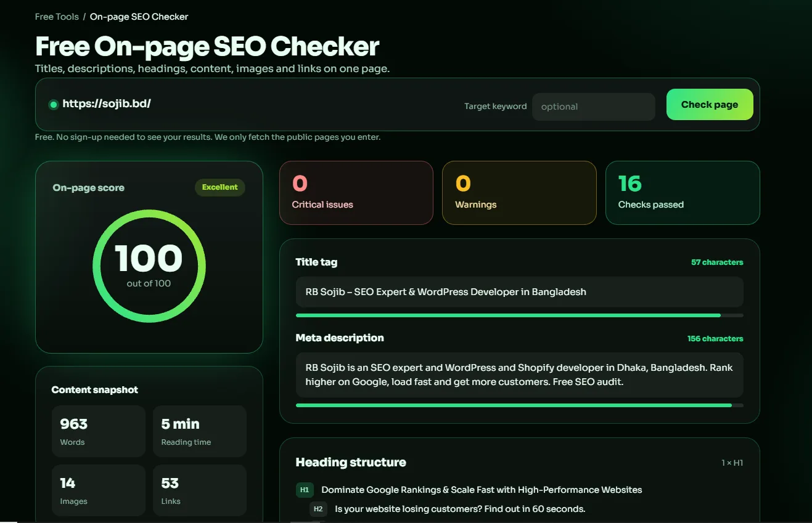Viewport: 812px width, 523px height.
Task: Click the meta description text box
Action: (x=519, y=375)
